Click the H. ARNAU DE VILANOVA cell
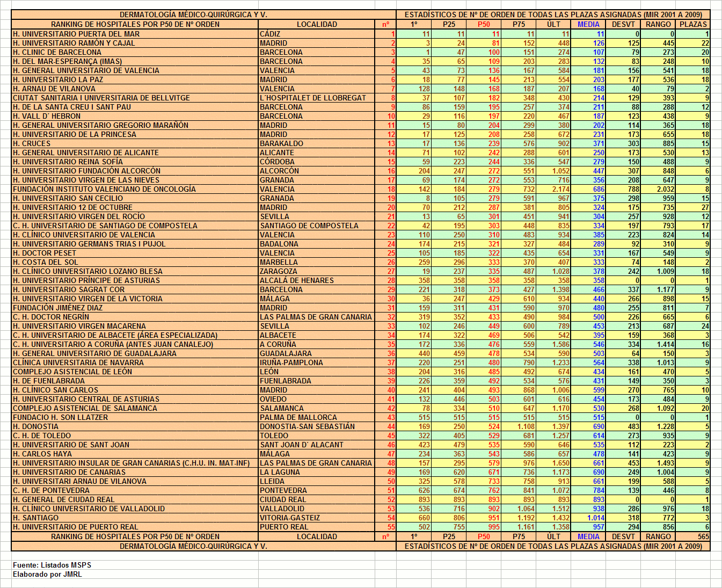 click(135, 89)
